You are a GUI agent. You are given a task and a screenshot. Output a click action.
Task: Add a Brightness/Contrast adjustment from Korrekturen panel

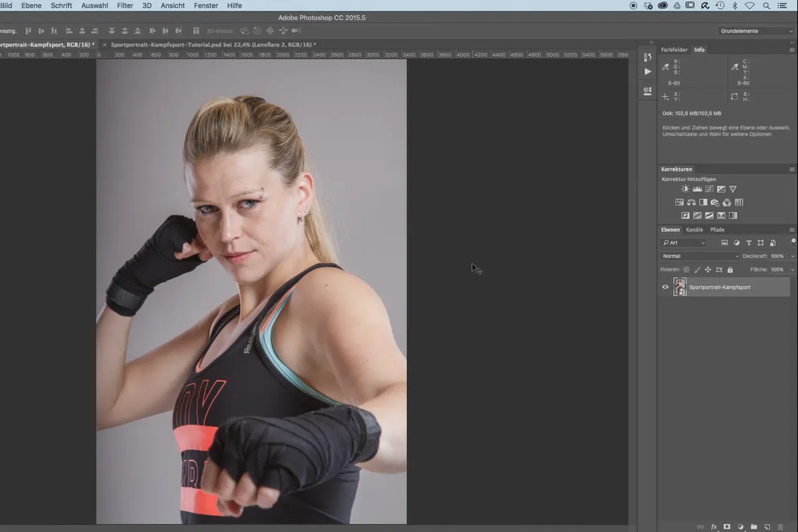[685, 190]
